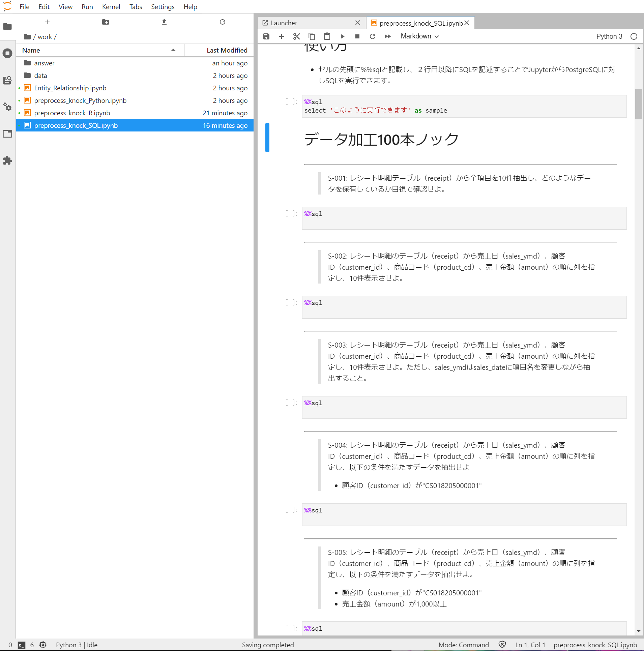Restart the kernel

click(x=373, y=36)
